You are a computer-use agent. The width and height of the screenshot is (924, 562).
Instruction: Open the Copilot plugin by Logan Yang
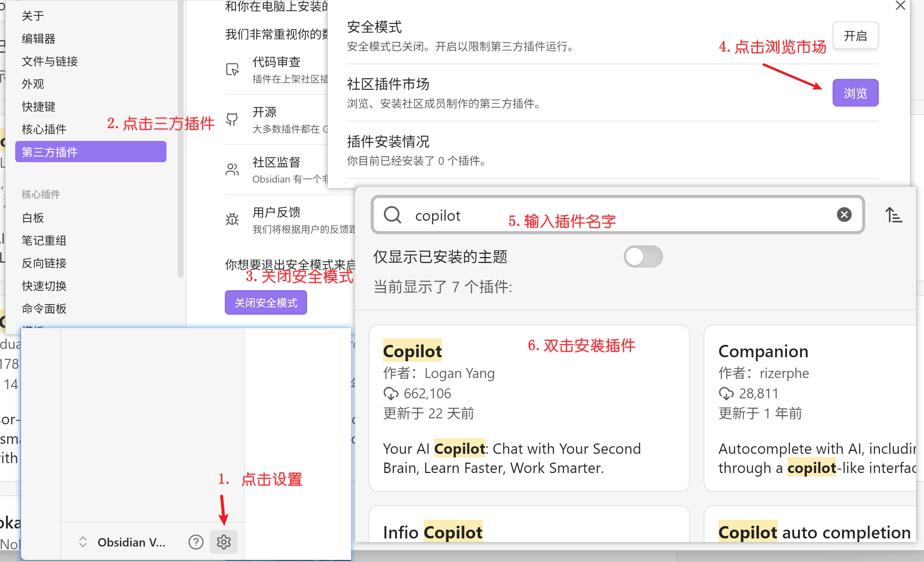[x=529, y=408]
